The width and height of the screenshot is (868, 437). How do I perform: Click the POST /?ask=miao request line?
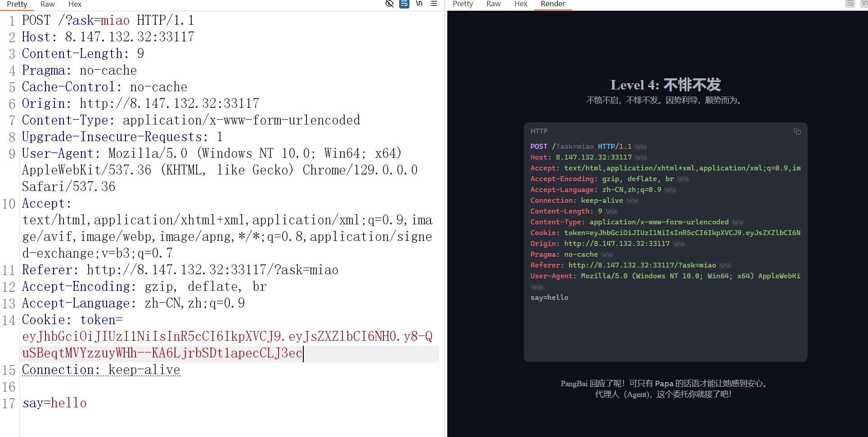(x=108, y=21)
